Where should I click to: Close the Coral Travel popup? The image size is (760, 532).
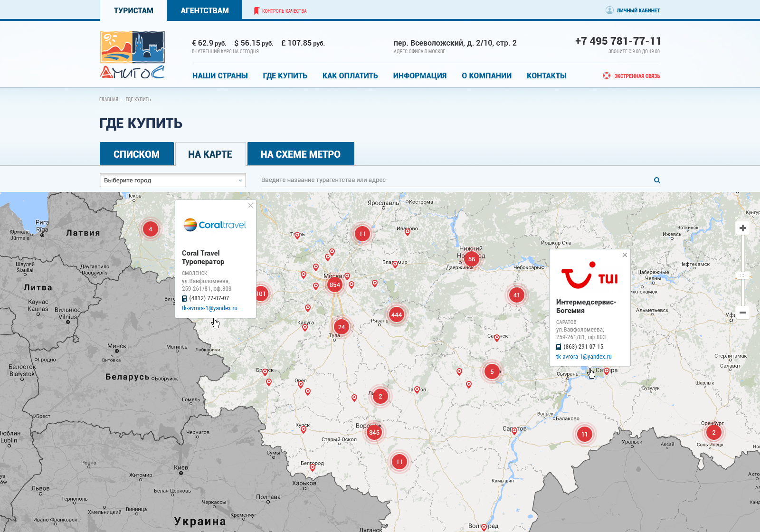click(250, 206)
